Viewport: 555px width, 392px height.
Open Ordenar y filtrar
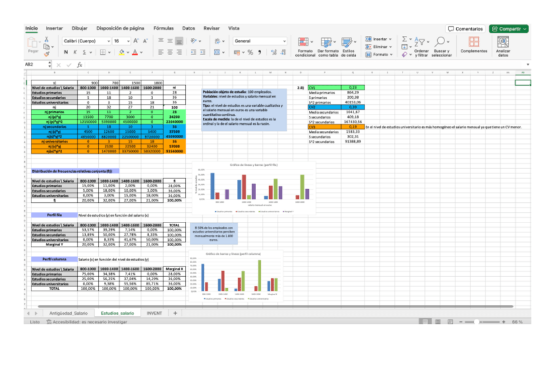(x=421, y=46)
